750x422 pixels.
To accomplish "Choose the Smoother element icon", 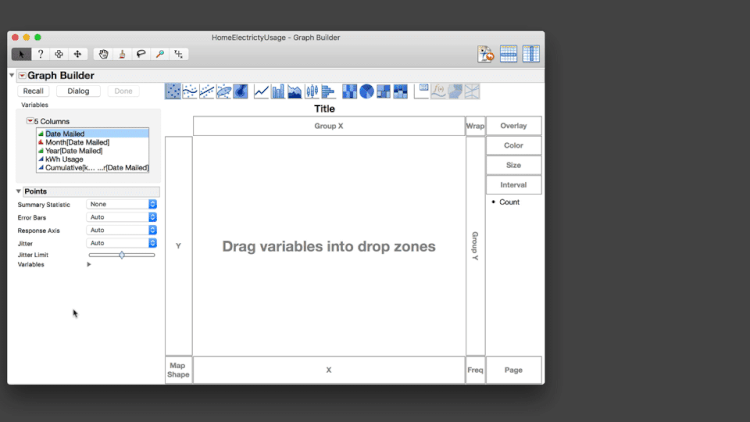I will [x=190, y=91].
